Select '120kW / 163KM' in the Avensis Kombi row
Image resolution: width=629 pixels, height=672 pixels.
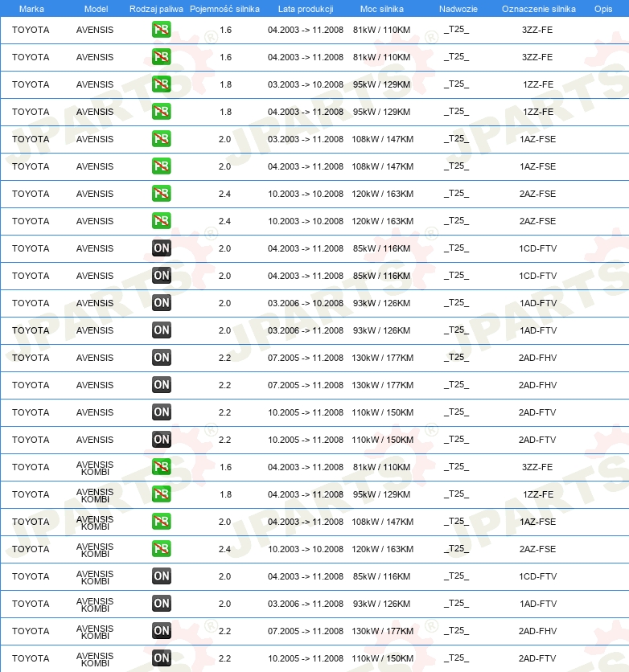click(x=382, y=549)
